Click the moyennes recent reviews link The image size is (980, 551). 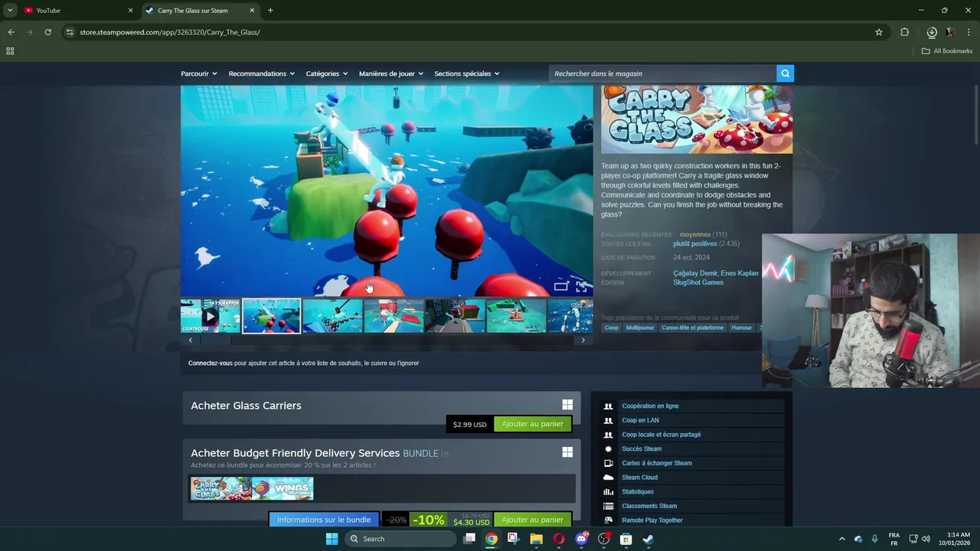tap(695, 234)
